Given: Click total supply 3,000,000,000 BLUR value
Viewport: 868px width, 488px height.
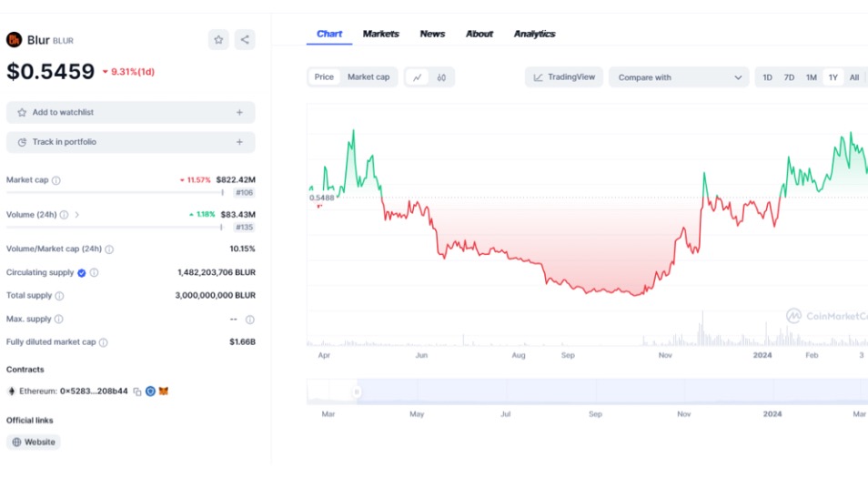Looking at the screenshot, I should (x=216, y=295).
